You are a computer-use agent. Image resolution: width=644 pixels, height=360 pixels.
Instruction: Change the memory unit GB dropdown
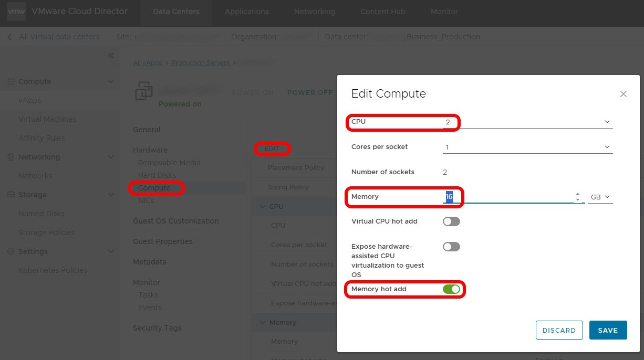pos(600,197)
